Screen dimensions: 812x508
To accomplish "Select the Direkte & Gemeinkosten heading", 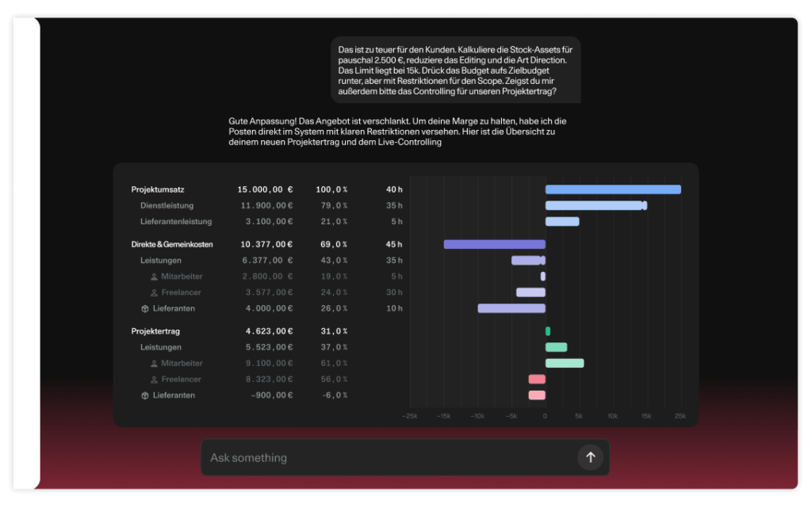I will click(x=172, y=244).
